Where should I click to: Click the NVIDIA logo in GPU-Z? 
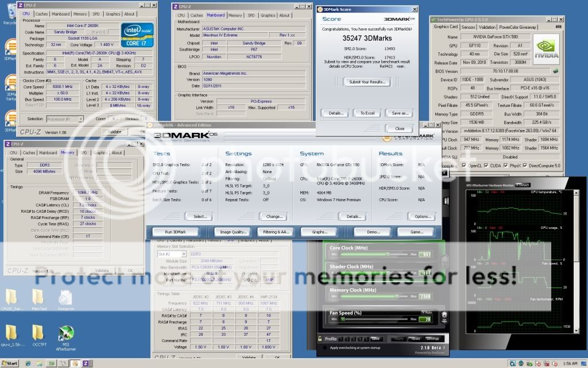(546, 48)
